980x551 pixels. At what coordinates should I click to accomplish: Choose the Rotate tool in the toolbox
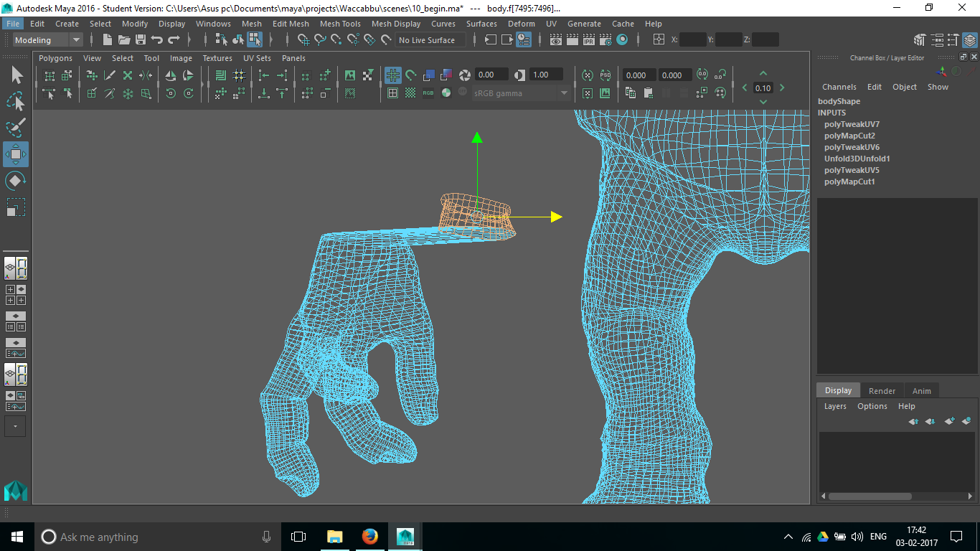[x=16, y=180]
